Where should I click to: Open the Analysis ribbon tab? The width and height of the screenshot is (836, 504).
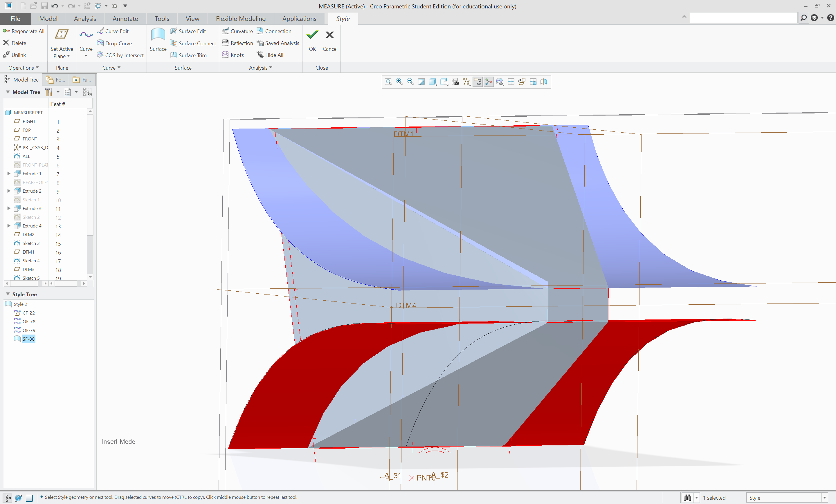[x=85, y=19]
